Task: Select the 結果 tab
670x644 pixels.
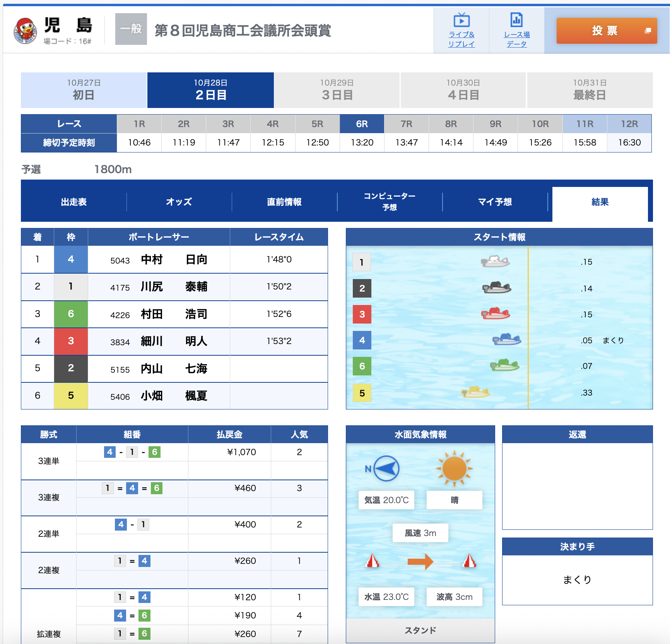Action: pos(600,204)
